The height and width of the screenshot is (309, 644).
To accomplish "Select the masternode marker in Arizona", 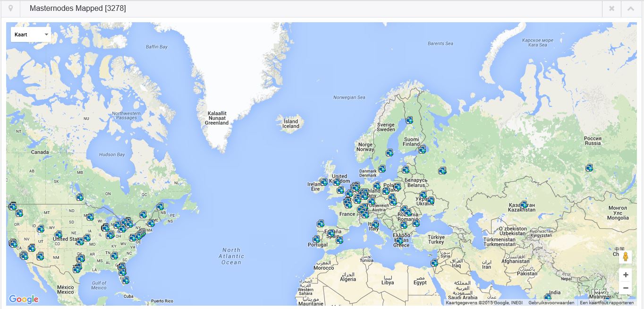I will coord(40,257).
